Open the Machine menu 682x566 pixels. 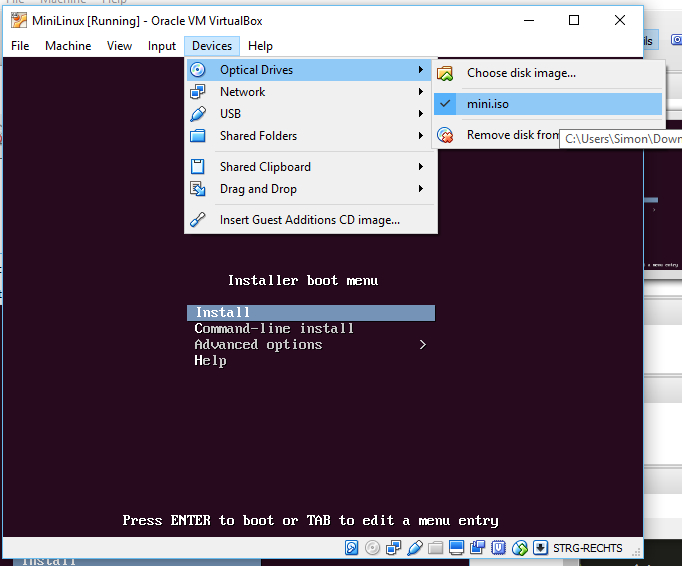point(68,46)
